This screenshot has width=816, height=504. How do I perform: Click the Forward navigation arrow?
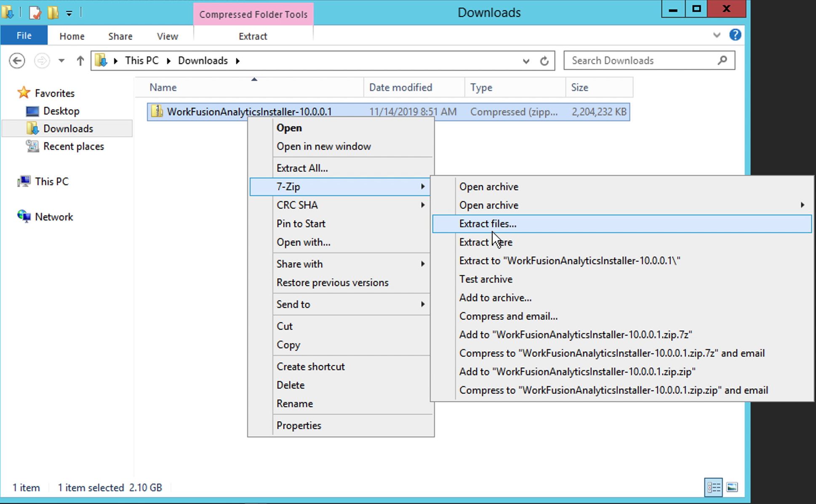(41, 61)
